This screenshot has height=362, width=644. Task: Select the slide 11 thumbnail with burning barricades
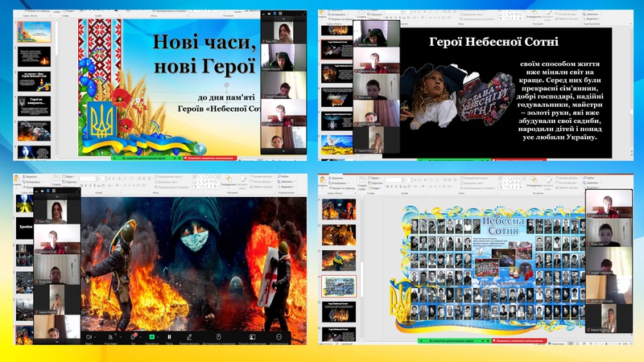click(339, 209)
